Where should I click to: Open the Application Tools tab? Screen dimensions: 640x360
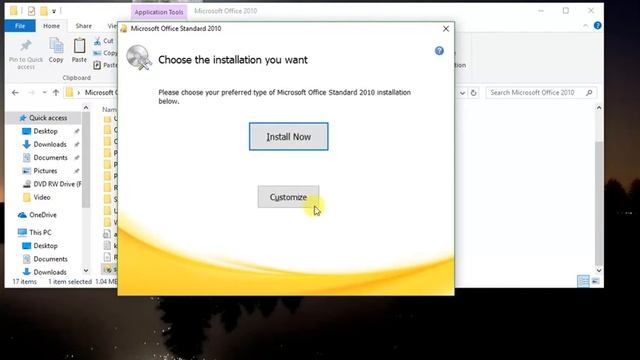(x=159, y=12)
